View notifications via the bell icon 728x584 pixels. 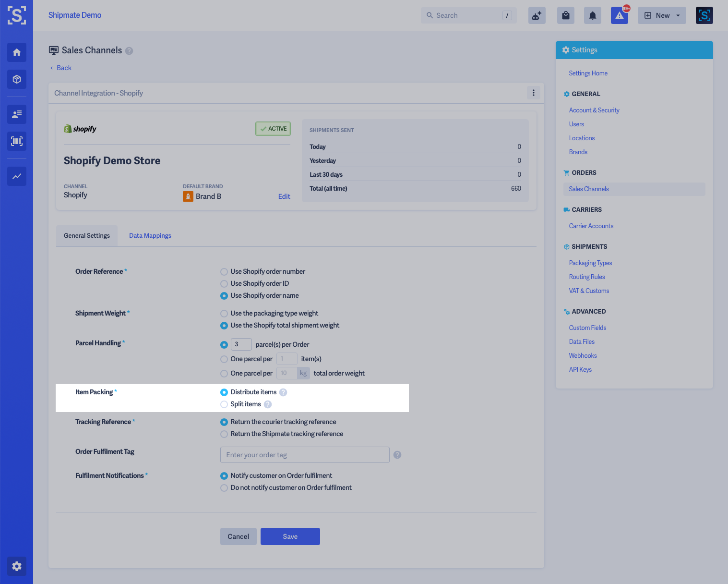coord(592,15)
